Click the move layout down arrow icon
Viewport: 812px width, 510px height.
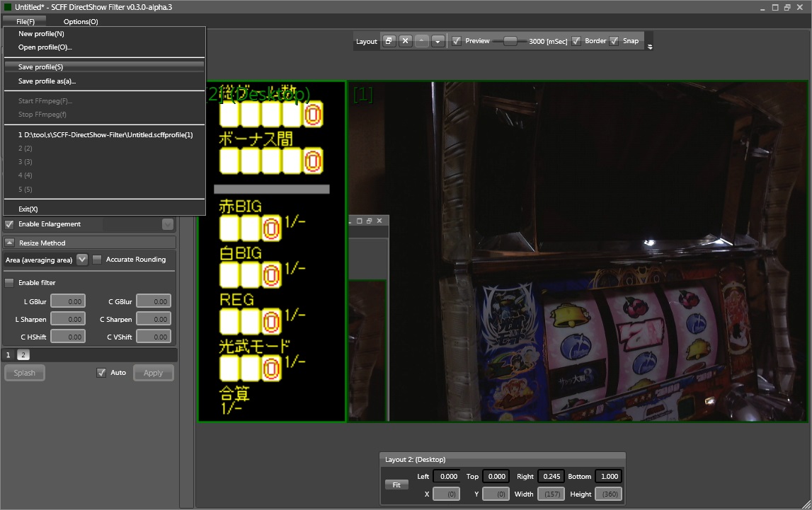tap(438, 41)
